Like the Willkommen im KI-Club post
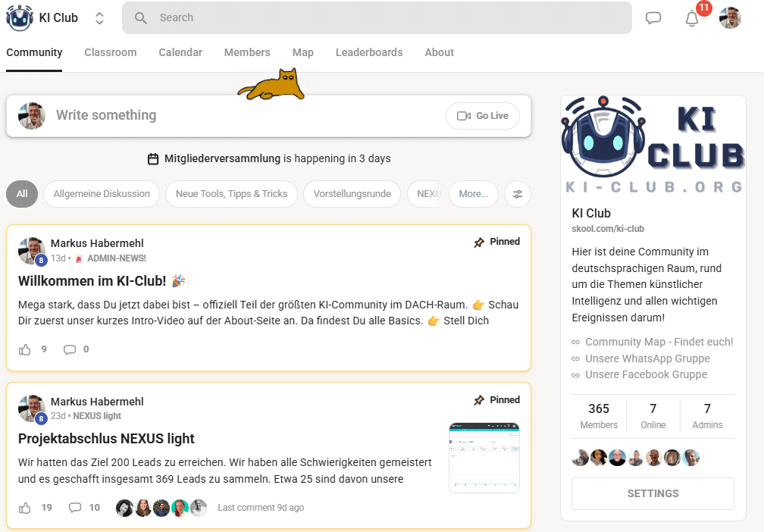 [x=25, y=349]
